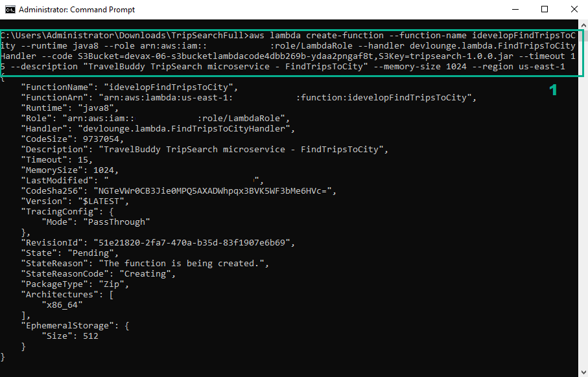
Task: Click the Administrator: Command Prompt title text
Action: (78, 9)
